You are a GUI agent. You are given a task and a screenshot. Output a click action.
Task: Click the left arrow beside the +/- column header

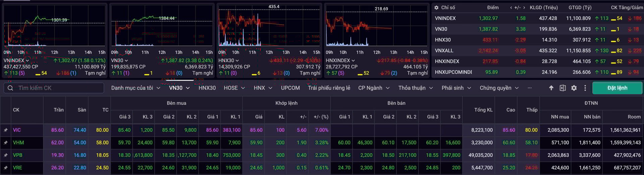click(x=511, y=7)
